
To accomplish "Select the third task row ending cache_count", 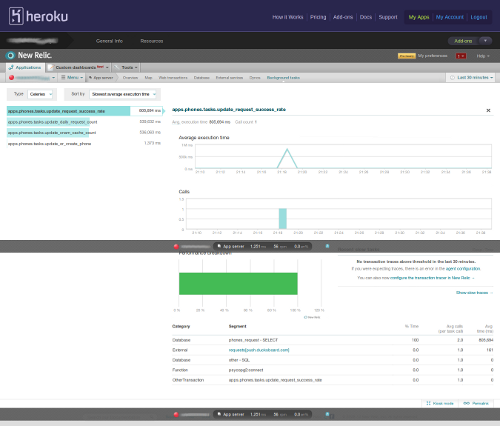I will tap(84, 133).
